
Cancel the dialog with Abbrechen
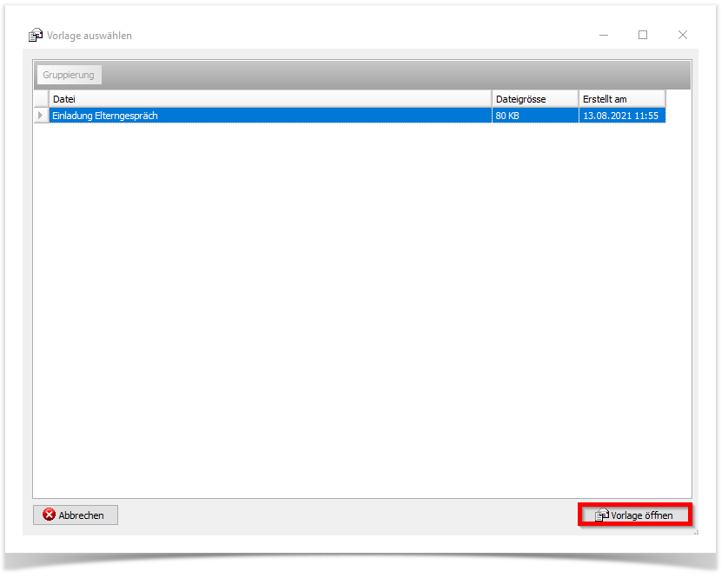click(76, 515)
